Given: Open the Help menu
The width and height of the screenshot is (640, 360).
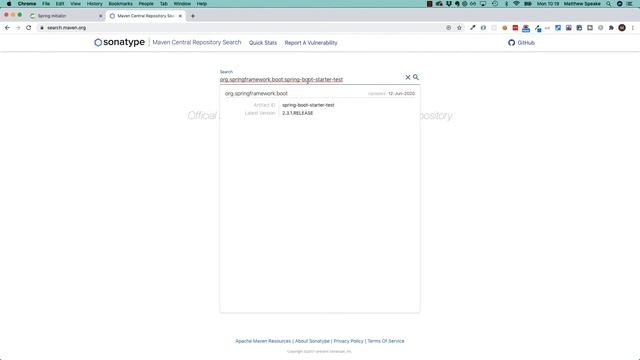Looking at the screenshot, I should pyautogui.click(x=202, y=4).
